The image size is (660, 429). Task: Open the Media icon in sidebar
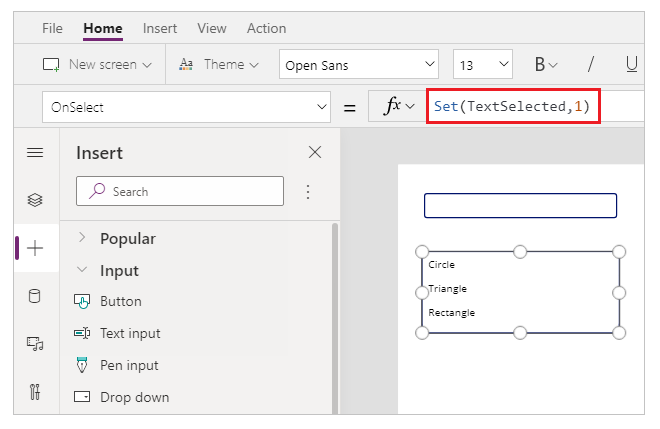tap(35, 344)
